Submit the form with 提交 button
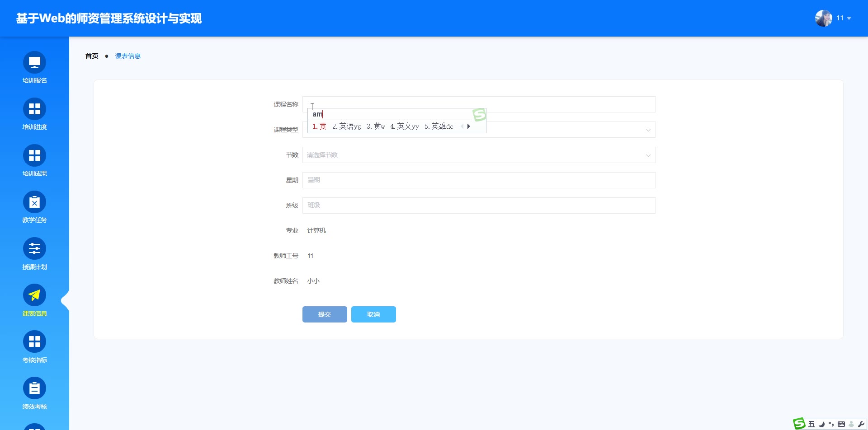The image size is (868, 430). tap(325, 314)
